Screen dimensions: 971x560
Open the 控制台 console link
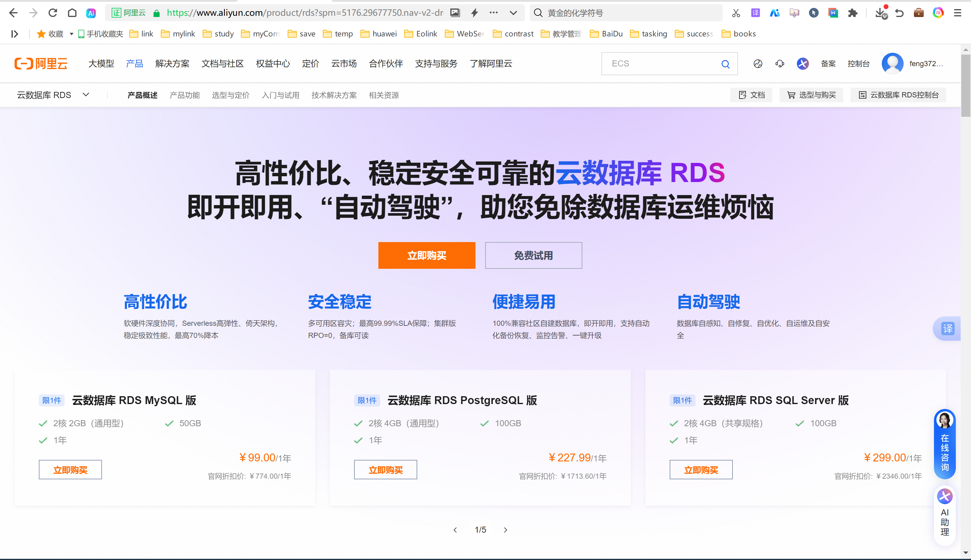[x=859, y=64]
